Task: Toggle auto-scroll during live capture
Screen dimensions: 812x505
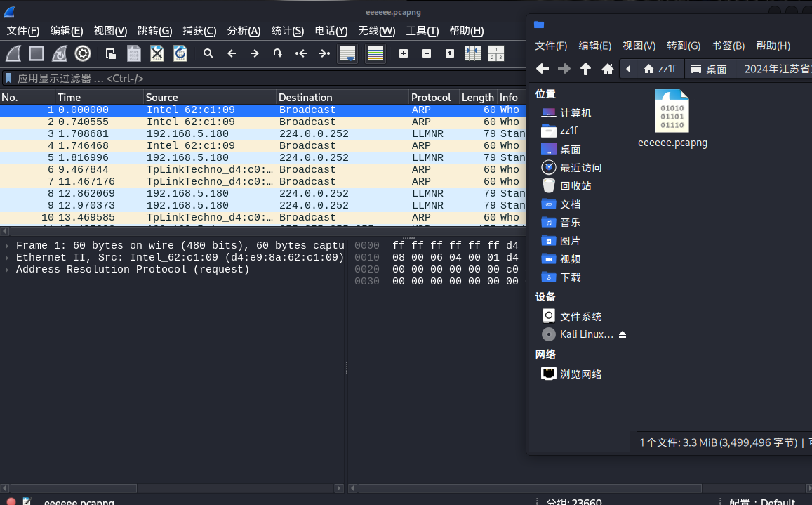Action: pyautogui.click(x=347, y=53)
